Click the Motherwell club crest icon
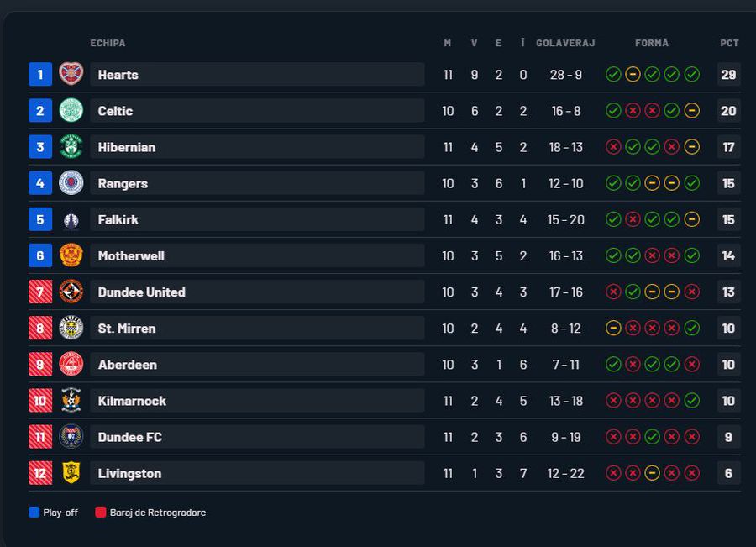The height and width of the screenshot is (547, 756). (x=71, y=255)
